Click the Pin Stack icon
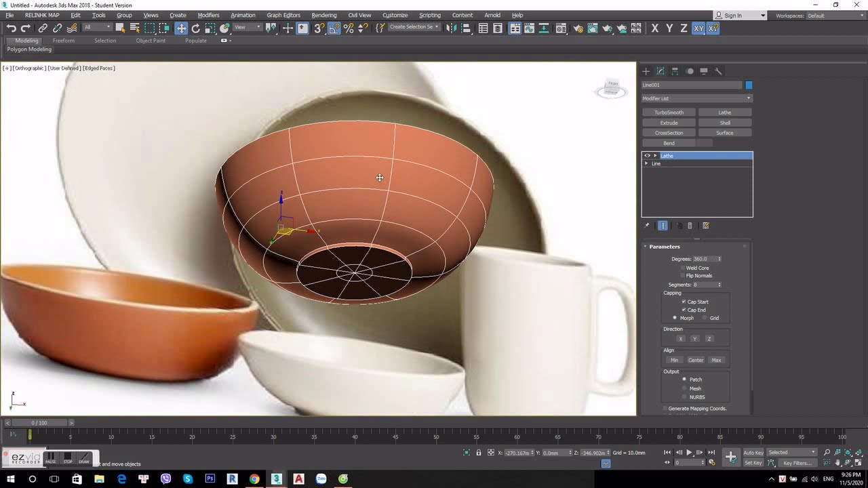Screen dimensions: 868x488 point(646,226)
